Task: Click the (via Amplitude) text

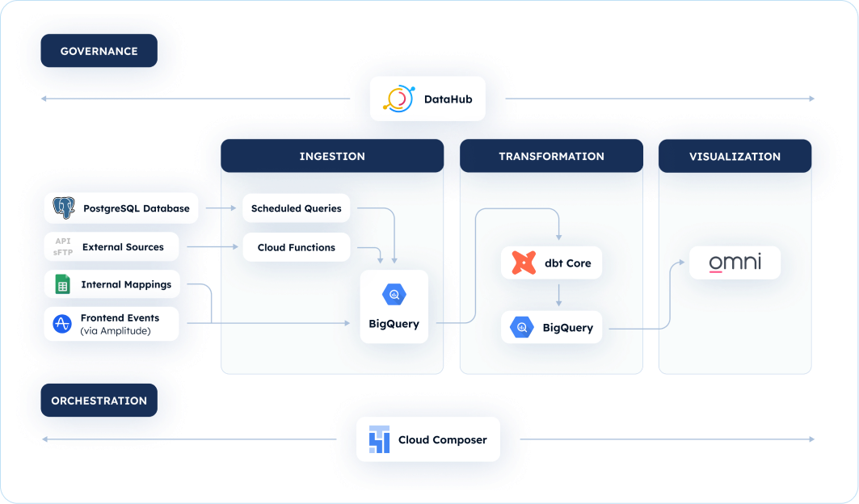Action: (x=116, y=331)
